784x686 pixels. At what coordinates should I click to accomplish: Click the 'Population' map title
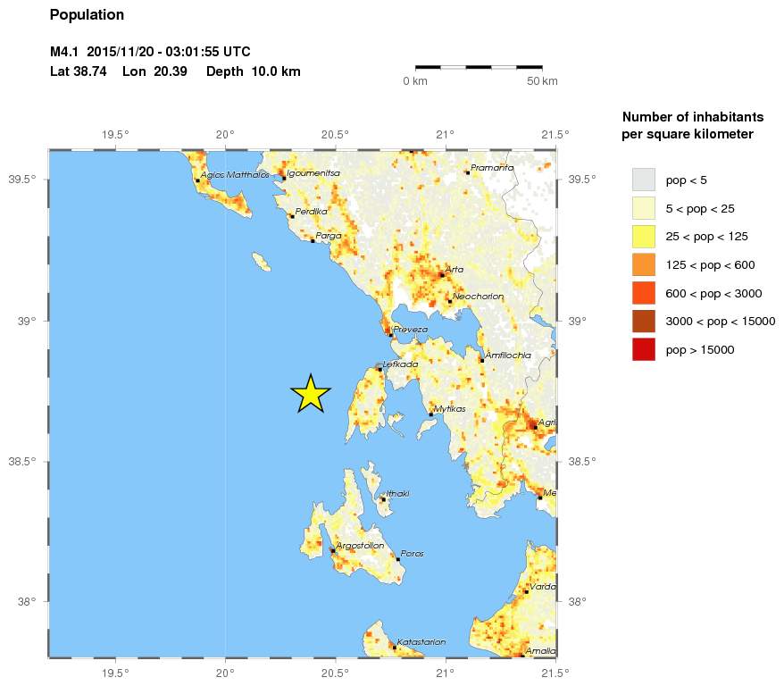tap(87, 15)
